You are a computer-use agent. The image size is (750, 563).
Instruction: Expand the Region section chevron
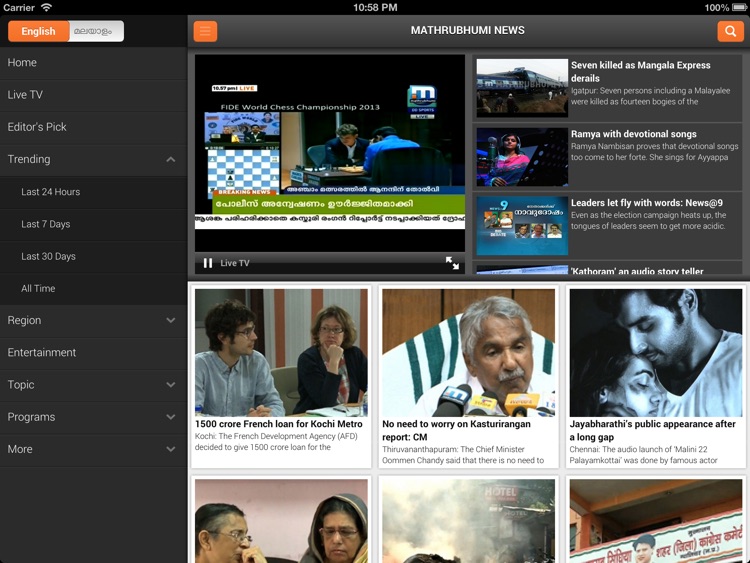171,320
